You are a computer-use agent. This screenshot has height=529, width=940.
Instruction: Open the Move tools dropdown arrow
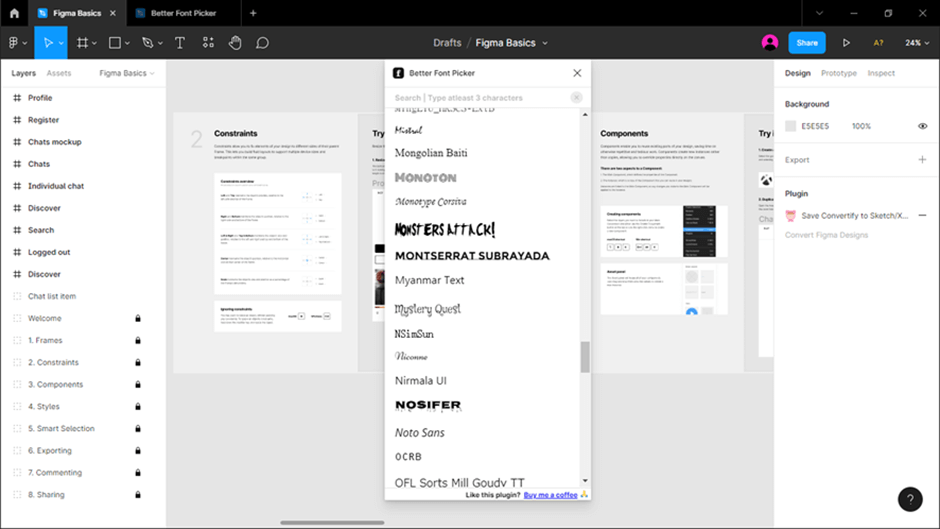tap(61, 43)
